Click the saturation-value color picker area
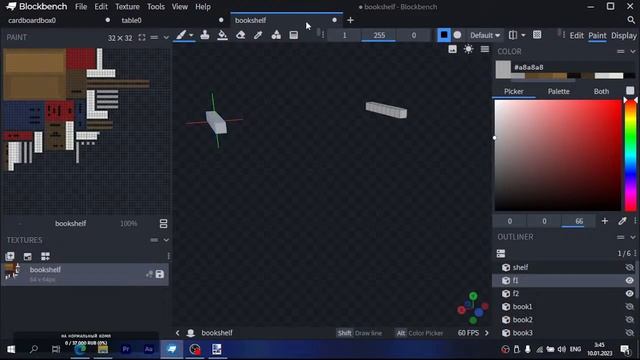The height and width of the screenshot is (360, 640). [x=558, y=155]
